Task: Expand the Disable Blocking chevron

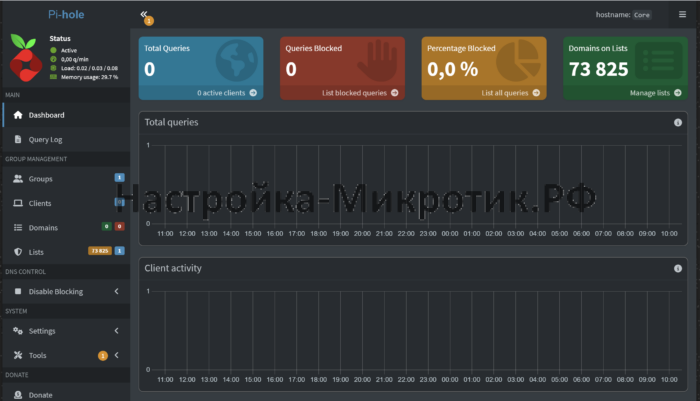Action: (x=116, y=291)
